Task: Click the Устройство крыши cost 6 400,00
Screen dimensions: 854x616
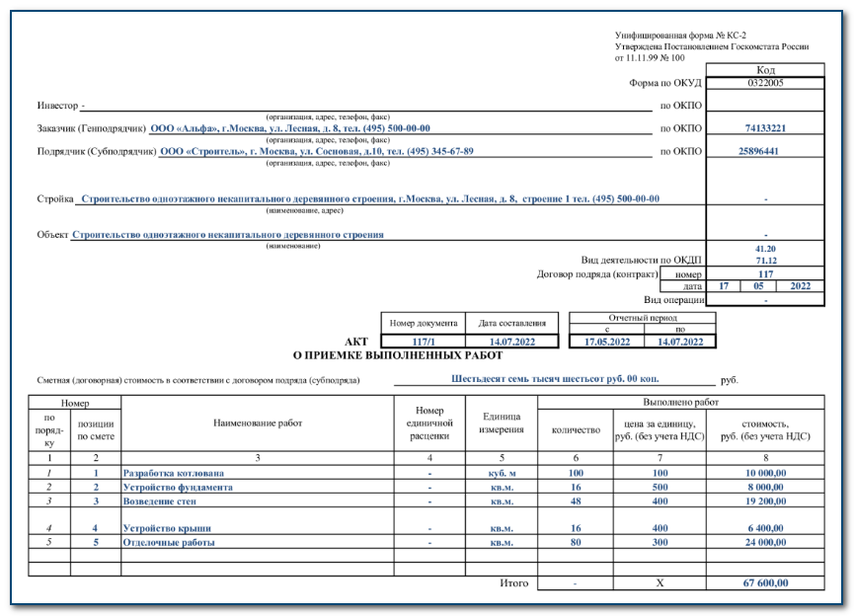Action: [765, 529]
